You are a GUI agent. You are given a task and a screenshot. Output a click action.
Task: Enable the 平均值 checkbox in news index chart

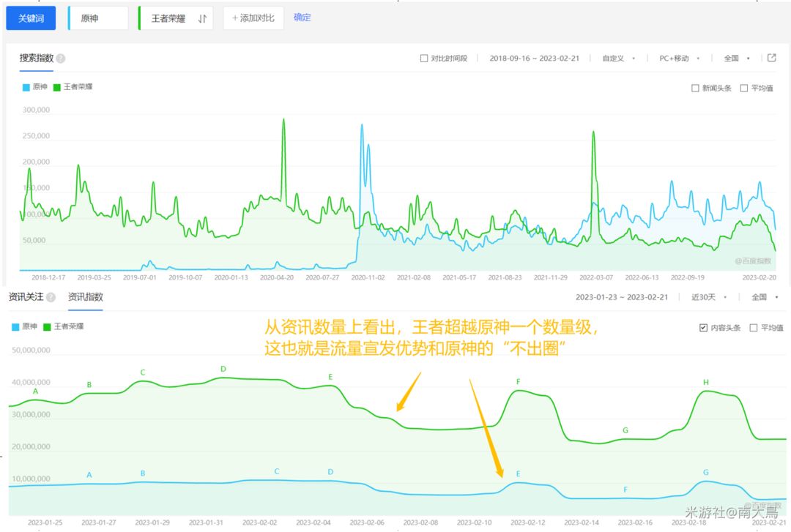(753, 328)
